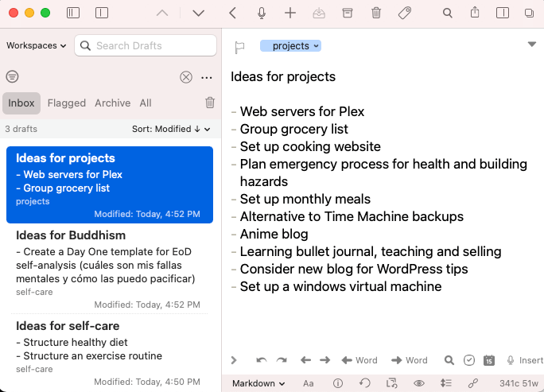Open the tag filter icon in draft list

pos(12,76)
